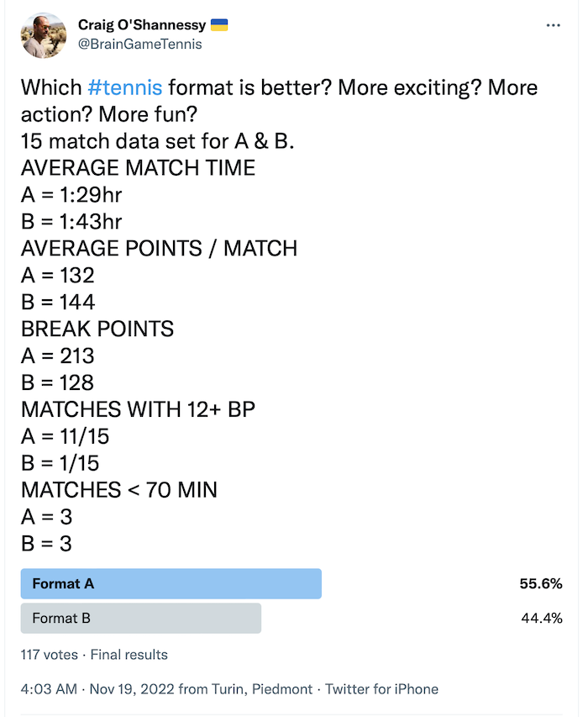Click the Ukraine flag emoji beside name
Viewport: 588px width, 717px height.
tap(220, 26)
